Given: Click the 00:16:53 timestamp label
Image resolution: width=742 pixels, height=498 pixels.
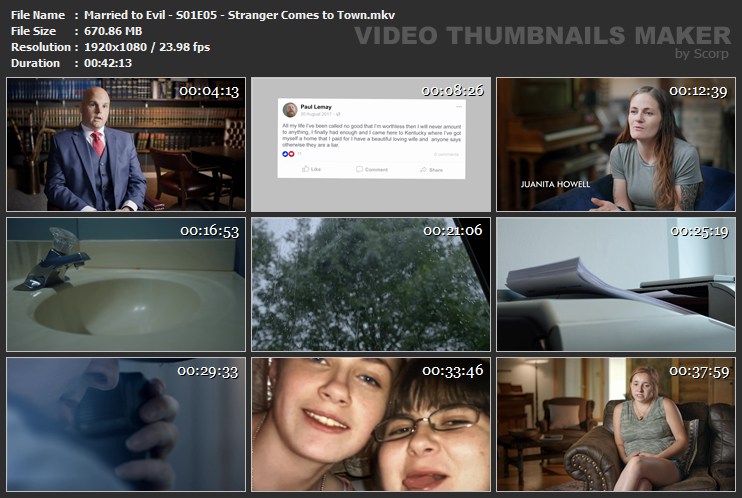Looking at the screenshot, I should [x=210, y=231].
